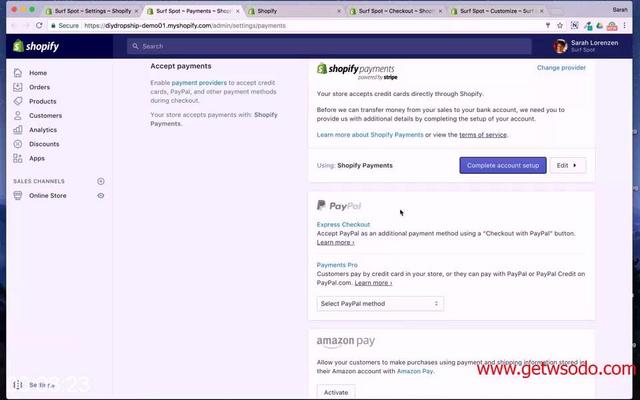Reload the page in the browser

pos(39,25)
